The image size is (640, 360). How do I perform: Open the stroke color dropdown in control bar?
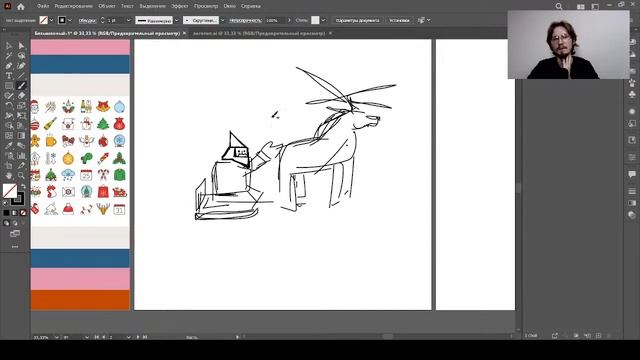[70, 20]
